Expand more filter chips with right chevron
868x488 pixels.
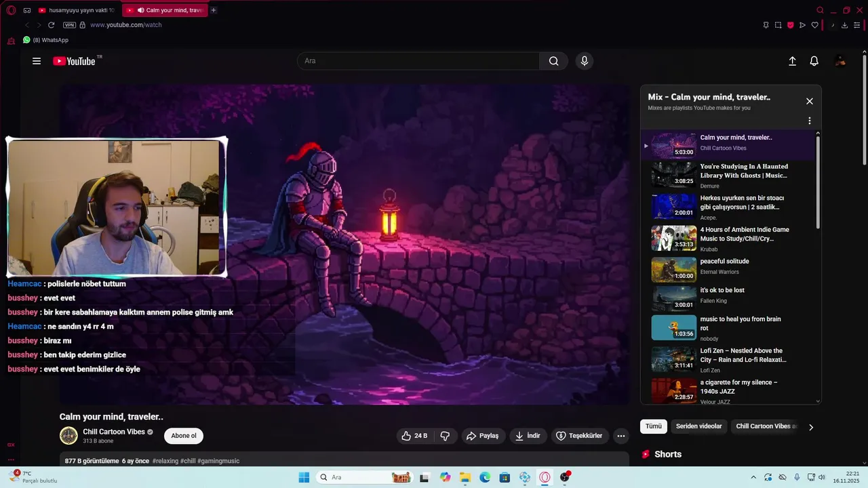coord(811,427)
